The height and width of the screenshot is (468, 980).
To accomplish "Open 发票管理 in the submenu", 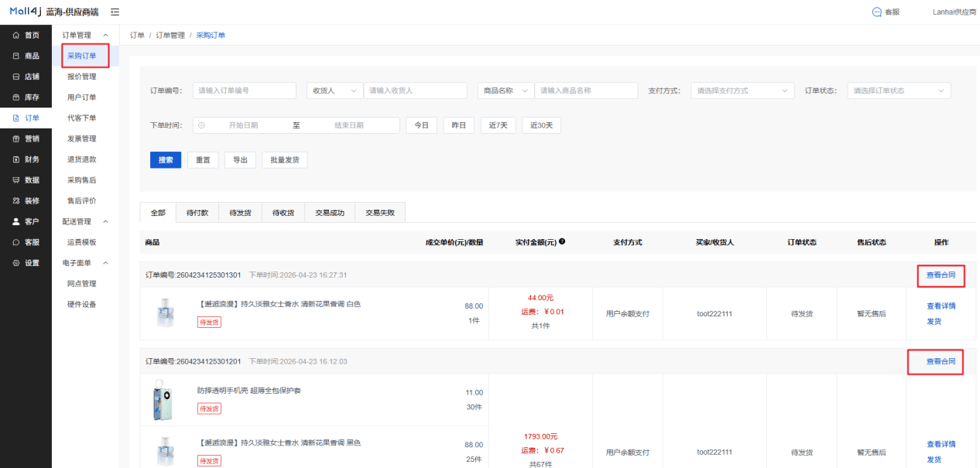I will tap(82, 138).
